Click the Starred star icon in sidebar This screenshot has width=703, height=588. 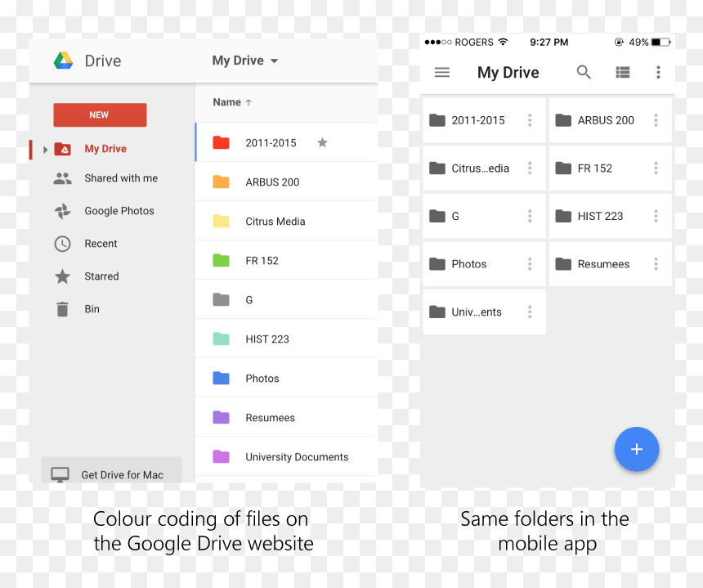[x=62, y=276]
